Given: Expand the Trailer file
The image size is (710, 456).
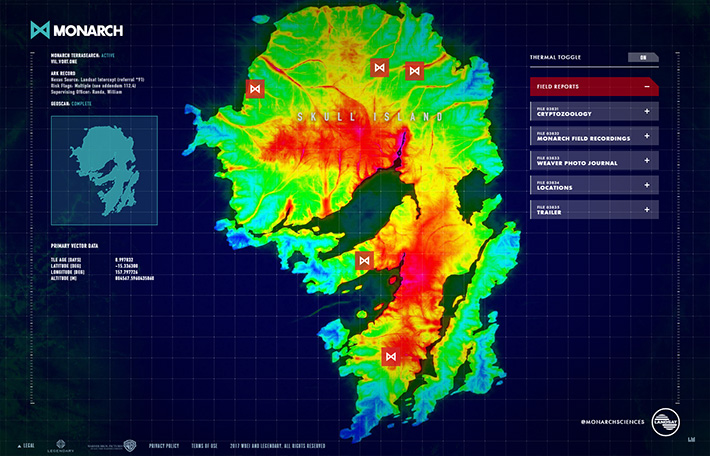Looking at the screenshot, I should [594, 210].
